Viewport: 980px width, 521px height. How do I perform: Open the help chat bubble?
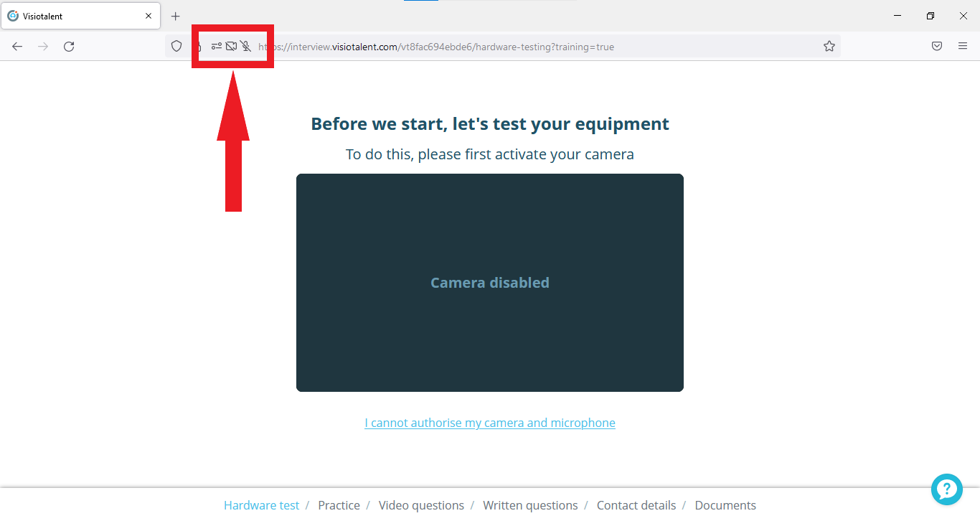[x=946, y=489]
